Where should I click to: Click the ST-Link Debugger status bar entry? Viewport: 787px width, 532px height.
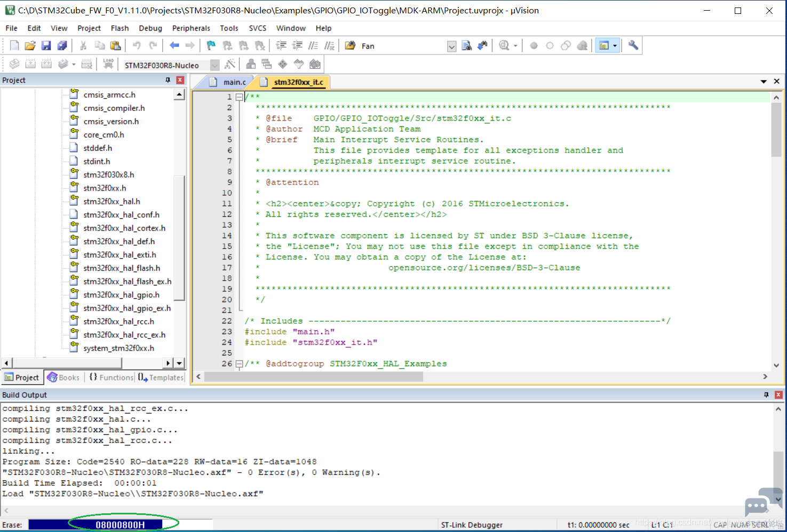click(472, 525)
